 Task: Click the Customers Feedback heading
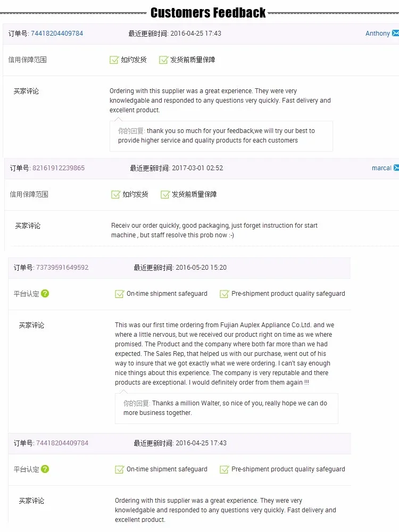(208, 13)
